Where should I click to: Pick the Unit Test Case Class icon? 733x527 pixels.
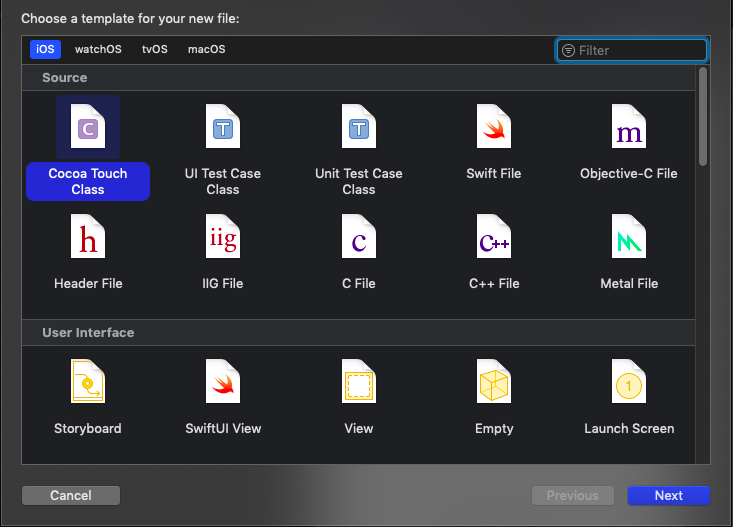359,127
